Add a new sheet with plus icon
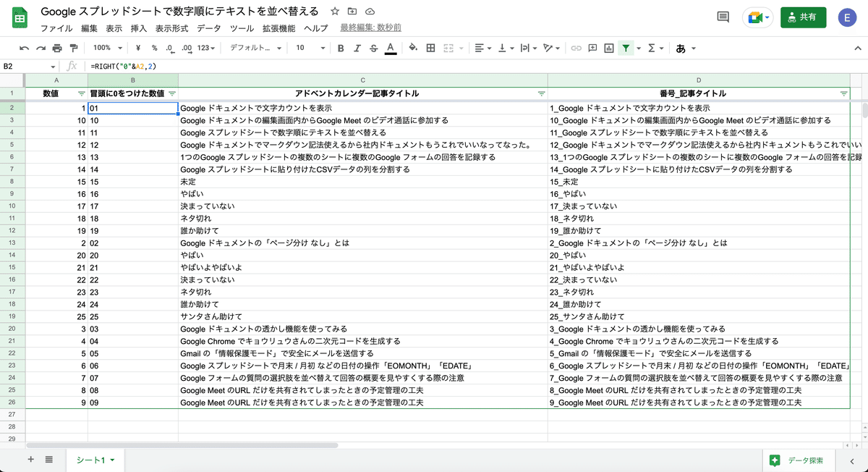The width and height of the screenshot is (868, 472). (30, 460)
